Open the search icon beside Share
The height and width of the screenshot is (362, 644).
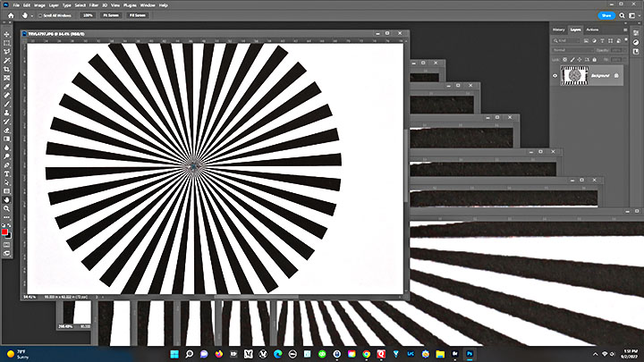pyautogui.click(x=622, y=15)
